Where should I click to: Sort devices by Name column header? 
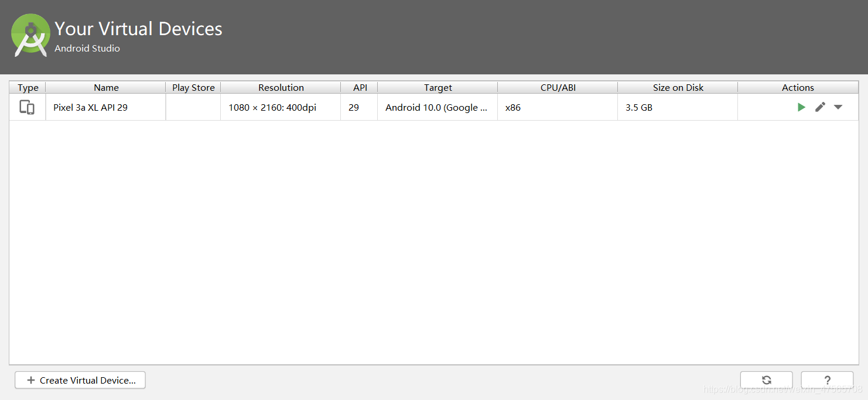(106, 87)
